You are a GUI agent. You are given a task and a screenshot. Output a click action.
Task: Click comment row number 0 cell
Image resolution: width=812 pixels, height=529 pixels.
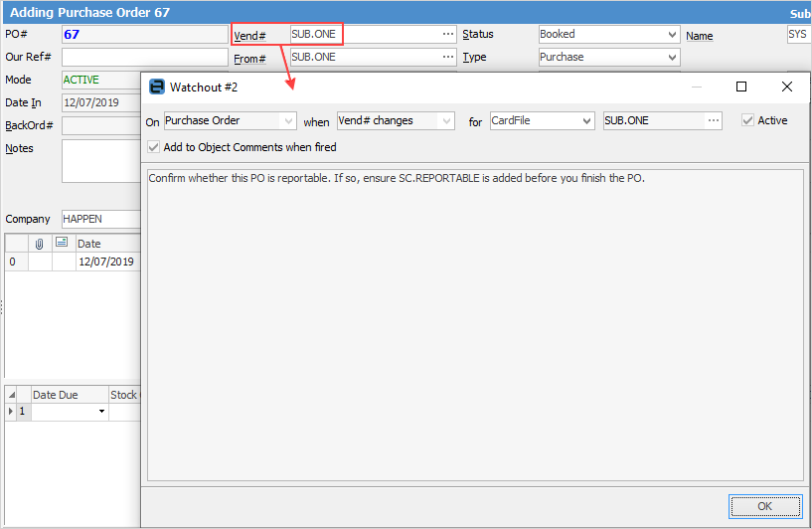tap(17, 262)
